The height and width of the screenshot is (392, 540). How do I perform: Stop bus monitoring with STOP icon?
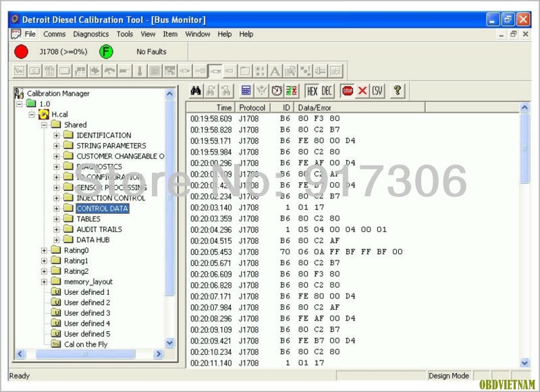coord(348,91)
